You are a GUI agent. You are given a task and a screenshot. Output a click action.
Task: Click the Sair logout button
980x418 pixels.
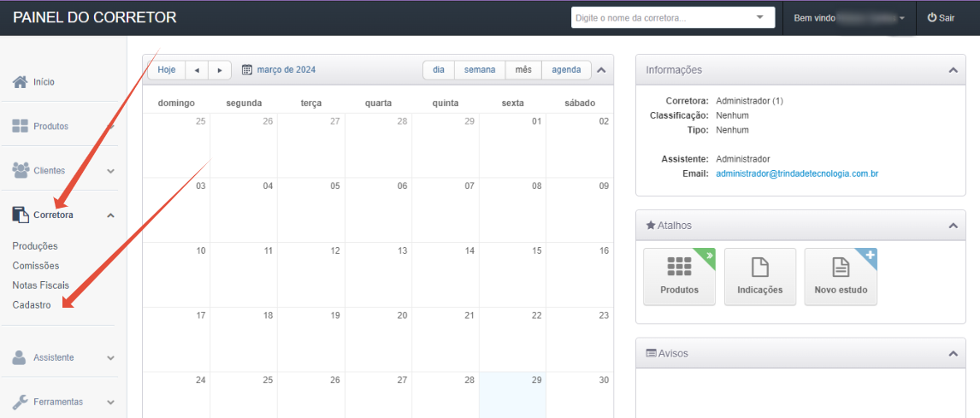[941, 18]
